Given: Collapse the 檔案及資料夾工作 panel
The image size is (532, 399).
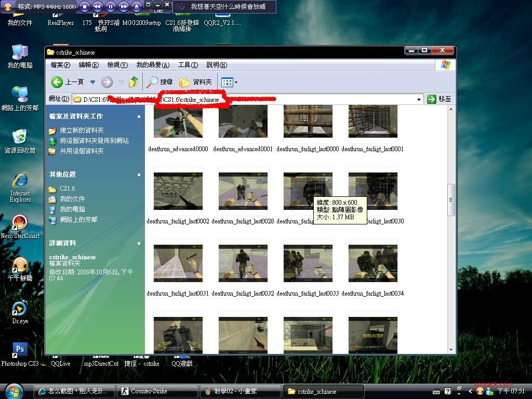Looking at the screenshot, I should (x=139, y=116).
